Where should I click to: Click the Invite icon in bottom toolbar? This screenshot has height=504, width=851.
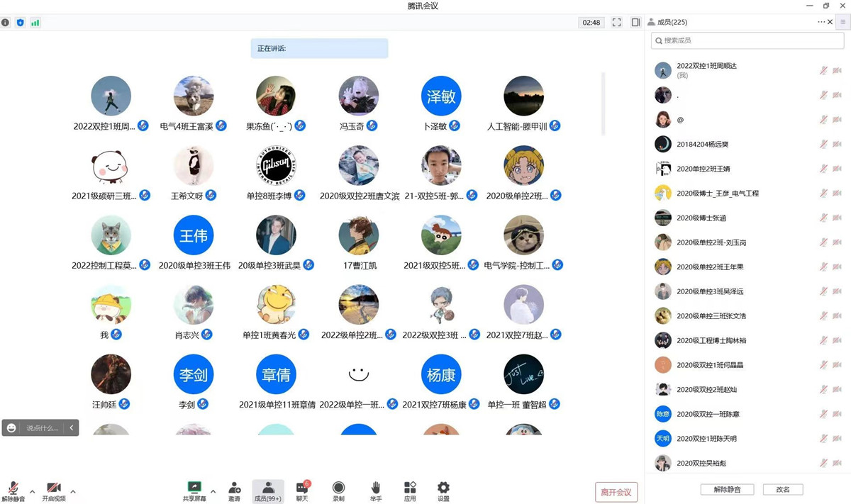click(x=234, y=490)
